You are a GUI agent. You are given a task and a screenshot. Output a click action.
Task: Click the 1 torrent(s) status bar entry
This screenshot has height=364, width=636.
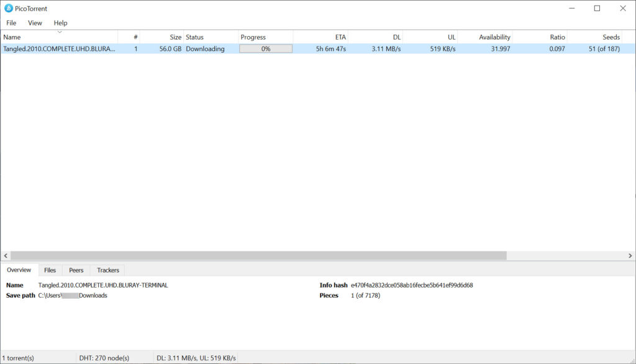coord(18,358)
